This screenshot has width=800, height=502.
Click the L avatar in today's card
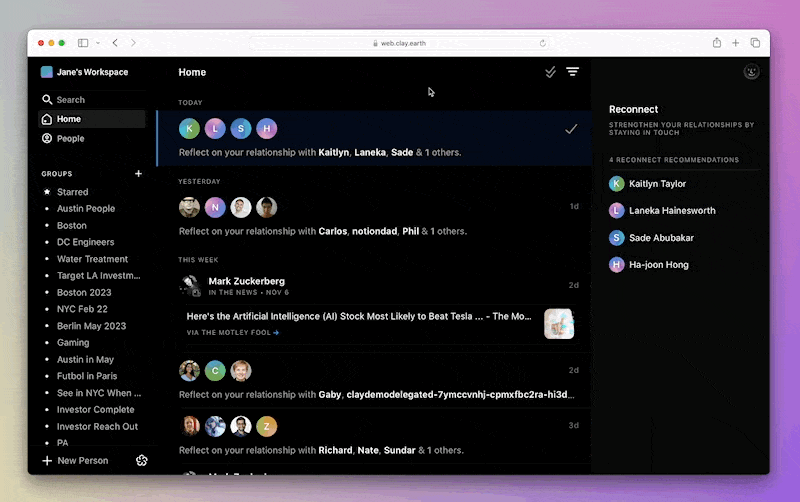click(215, 129)
